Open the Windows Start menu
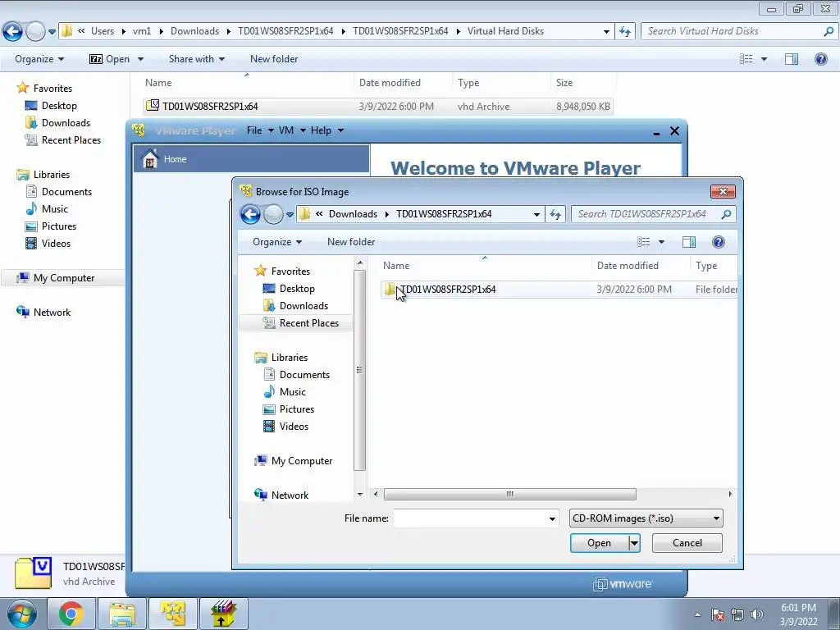This screenshot has height=630, width=840. (21, 614)
